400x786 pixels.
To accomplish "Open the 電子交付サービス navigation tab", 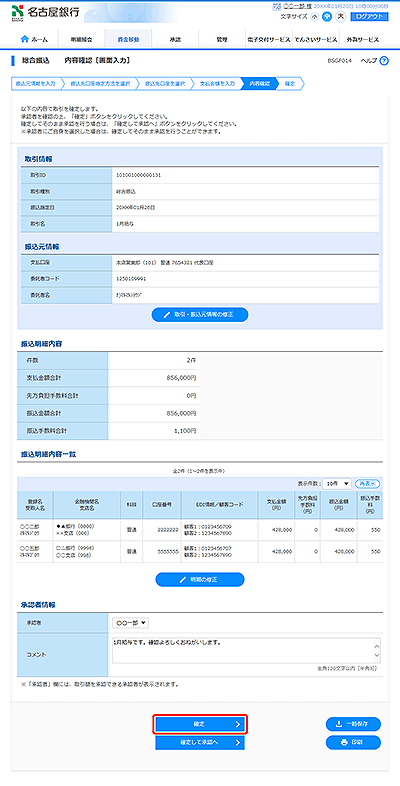I will pyautogui.click(x=269, y=39).
